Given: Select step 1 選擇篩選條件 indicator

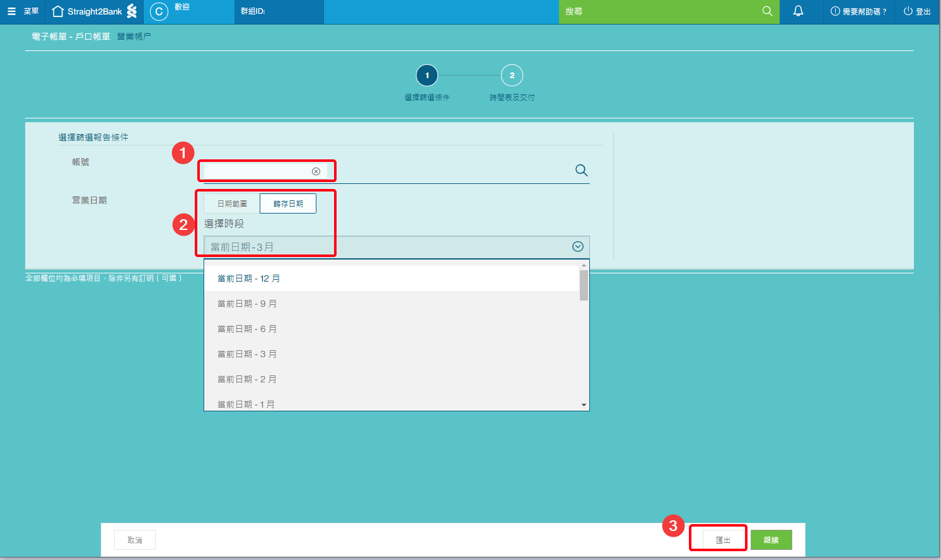Looking at the screenshot, I should click(x=427, y=76).
